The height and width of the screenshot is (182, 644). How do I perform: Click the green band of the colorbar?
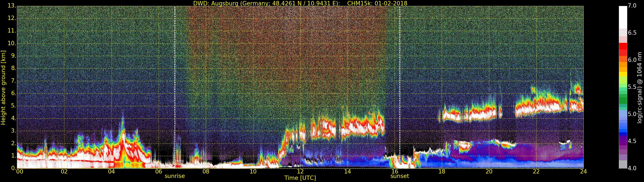(623, 100)
